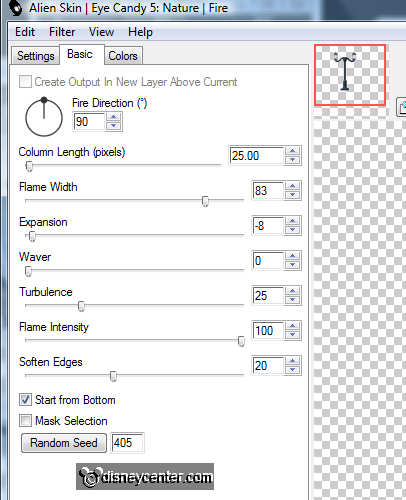406x500 pixels.
Task: Increase Soften Edges with the up arrow
Action: pyautogui.click(x=292, y=361)
